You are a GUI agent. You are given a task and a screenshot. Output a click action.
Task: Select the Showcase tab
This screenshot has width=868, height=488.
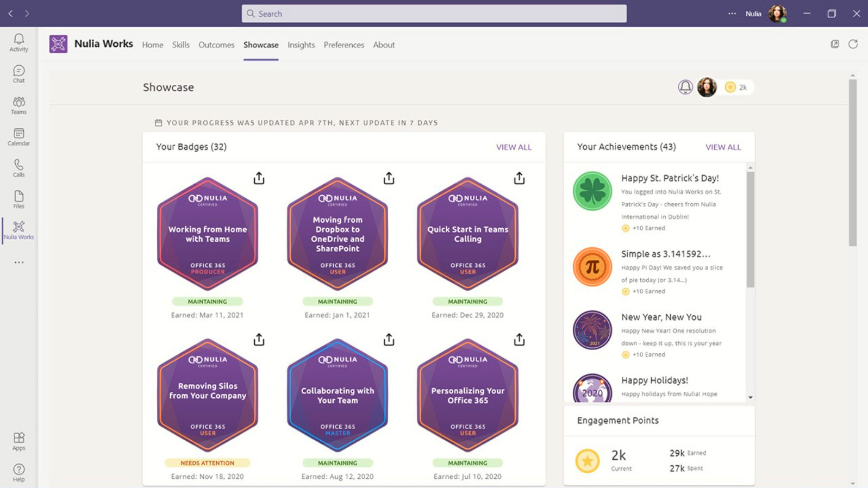pos(261,45)
